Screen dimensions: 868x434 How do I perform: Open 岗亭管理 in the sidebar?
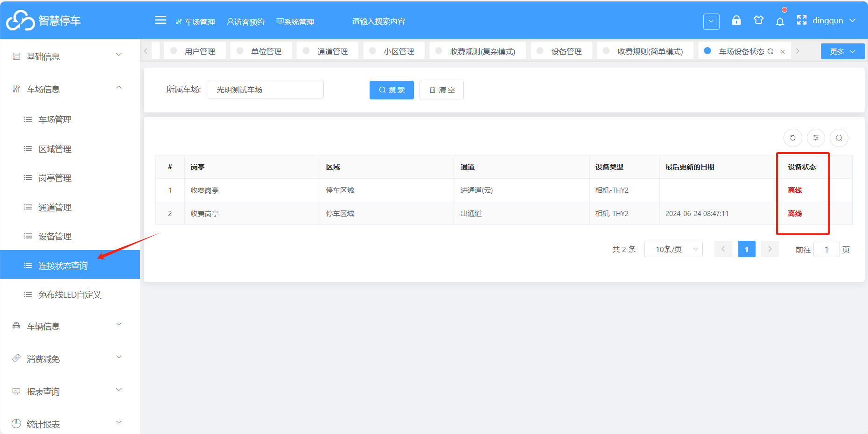tap(70, 178)
